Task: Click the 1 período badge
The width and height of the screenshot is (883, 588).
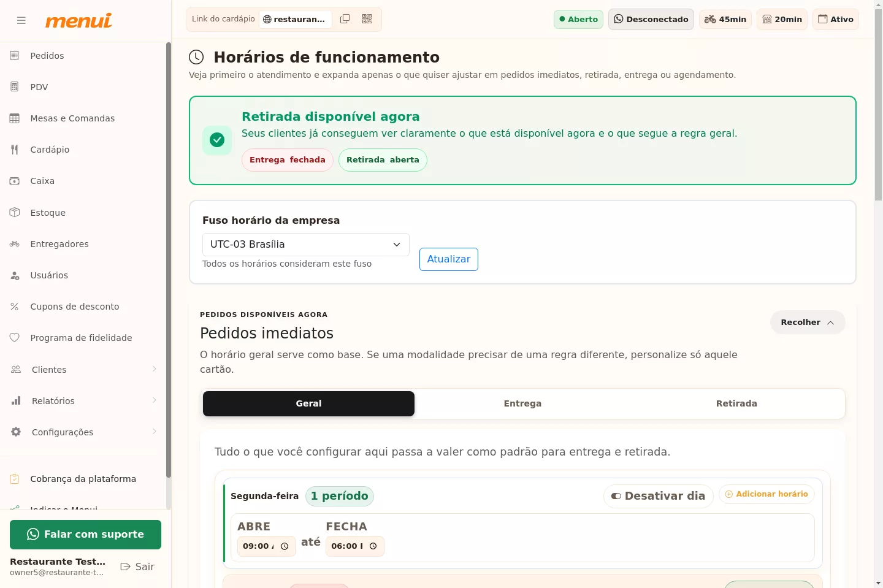Action: [x=340, y=496]
